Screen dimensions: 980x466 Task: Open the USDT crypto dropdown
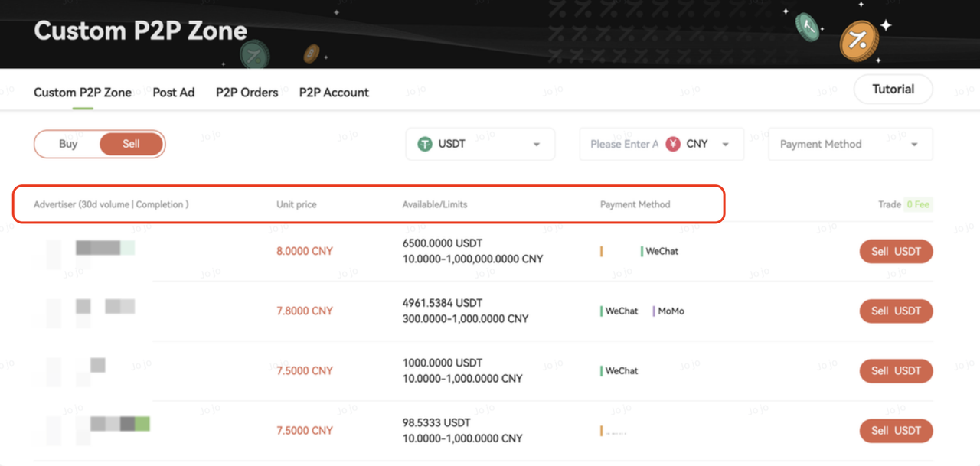click(x=480, y=144)
